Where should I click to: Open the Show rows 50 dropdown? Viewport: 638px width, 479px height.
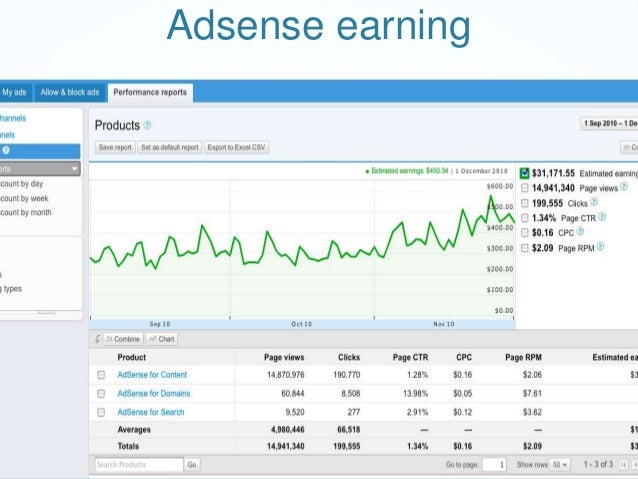click(560, 464)
